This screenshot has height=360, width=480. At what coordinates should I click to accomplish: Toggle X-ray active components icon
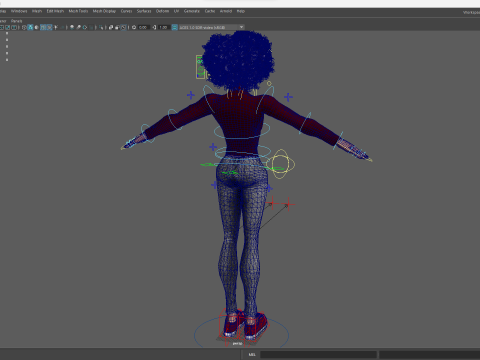point(117,27)
